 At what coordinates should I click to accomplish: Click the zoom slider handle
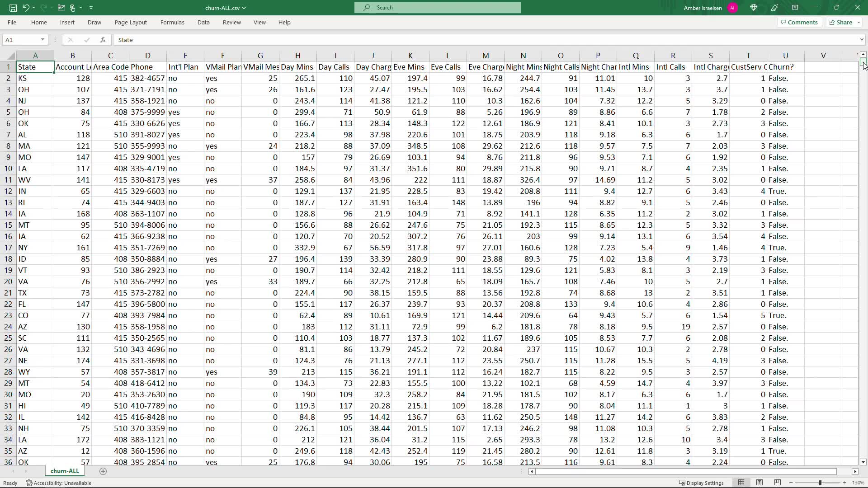820,483
